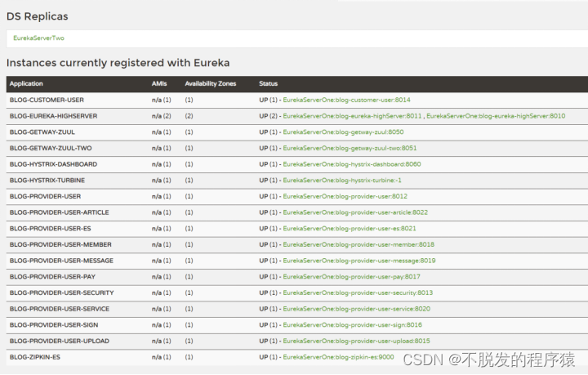Click the Availability Zones column header
The height and width of the screenshot is (375, 588).
pyautogui.click(x=211, y=83)
